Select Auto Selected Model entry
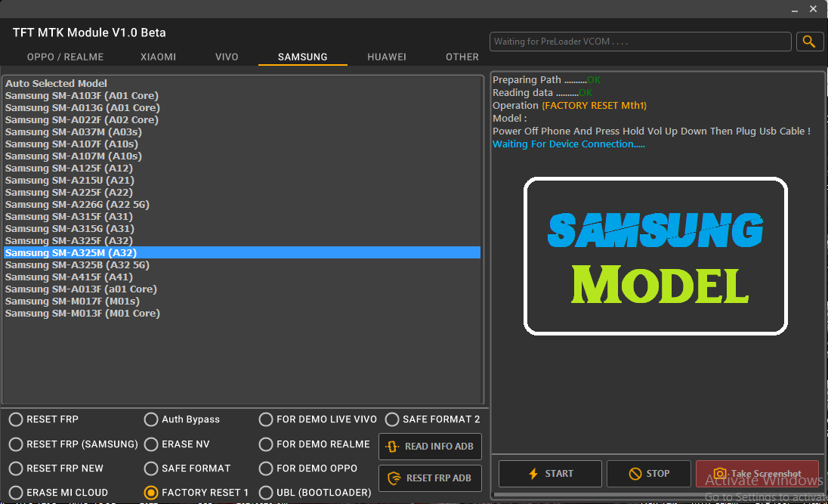 tap(242, 83)
